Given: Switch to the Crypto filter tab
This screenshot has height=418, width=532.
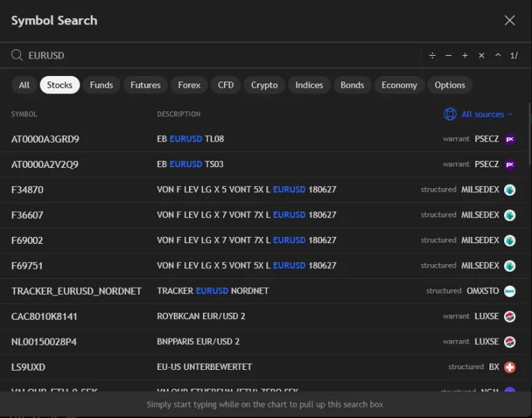Looking at the screenshot, I should click(264, 85).
